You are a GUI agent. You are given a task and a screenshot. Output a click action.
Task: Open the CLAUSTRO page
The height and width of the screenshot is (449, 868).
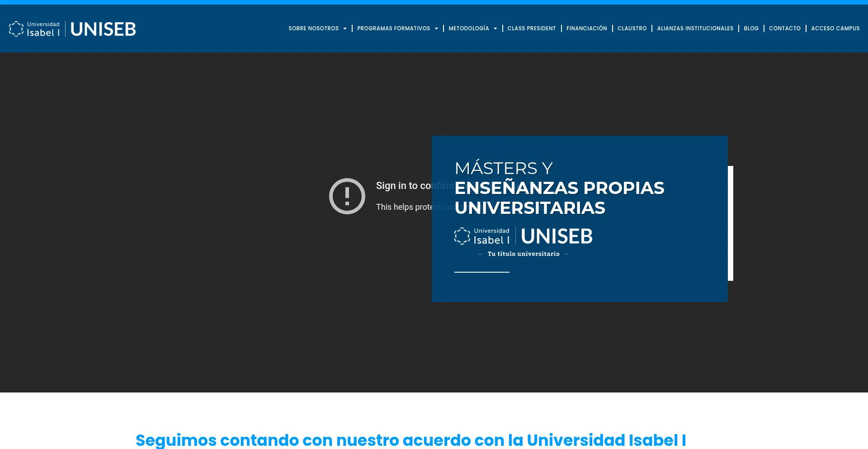pos(632,28)
